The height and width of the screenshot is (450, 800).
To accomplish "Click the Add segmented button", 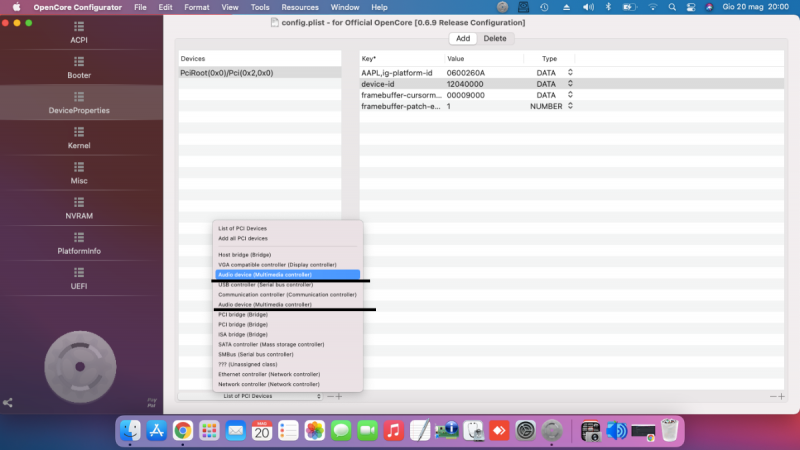I will pyautogui.click(x=463, y=38).
